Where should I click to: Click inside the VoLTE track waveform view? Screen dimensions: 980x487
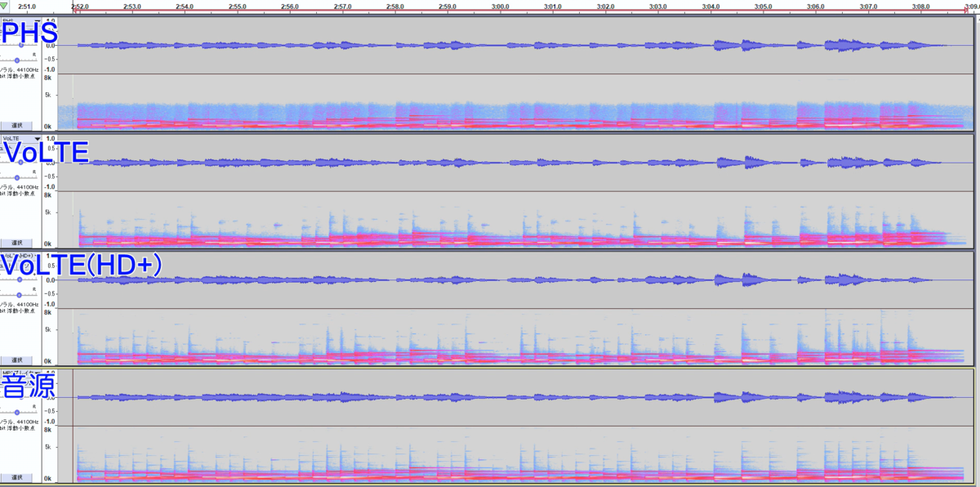(x=516, y=163)
